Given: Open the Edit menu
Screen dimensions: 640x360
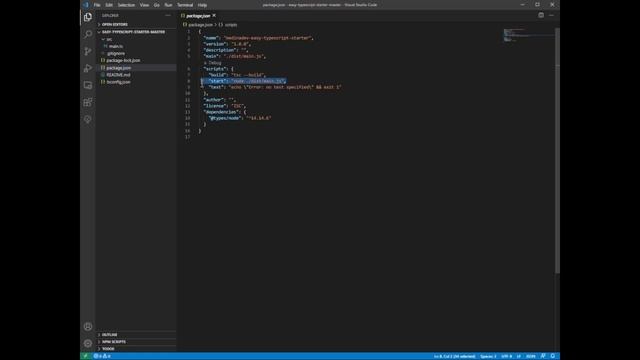Looking at the screenshot, I should point(109,5).
